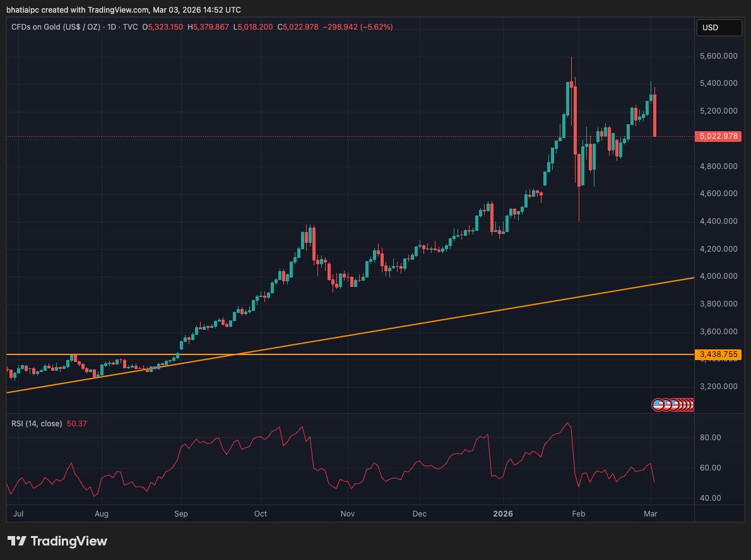This screenshot has height=560, width=751.
Task: Click the Jul label on the time axis
Action: pyautogui.click(x=20, y=514)
